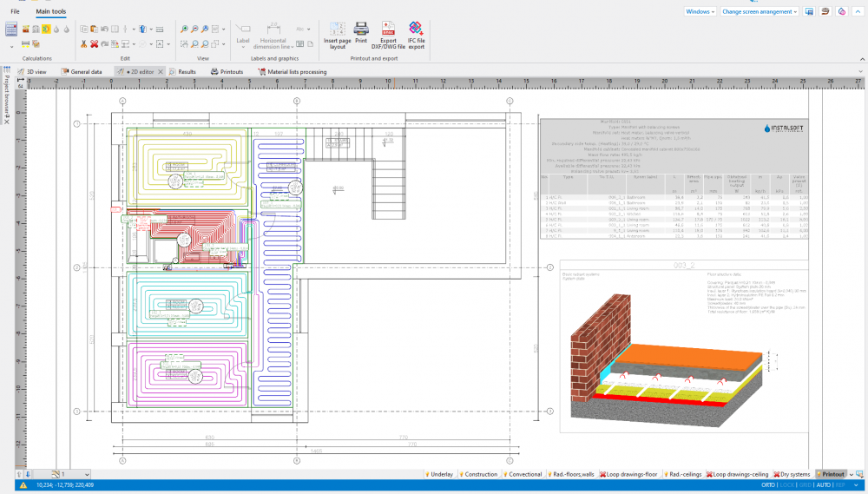Toggle ORTO mode in status bar
Viewport: 868px width, 494px height.
coord(768,485)
